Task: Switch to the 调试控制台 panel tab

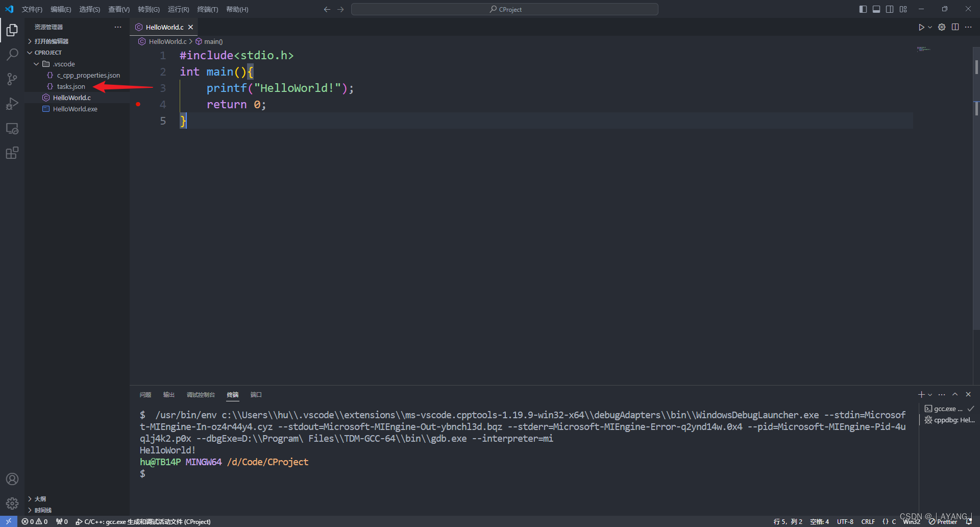Action: (x=201, y=395)
